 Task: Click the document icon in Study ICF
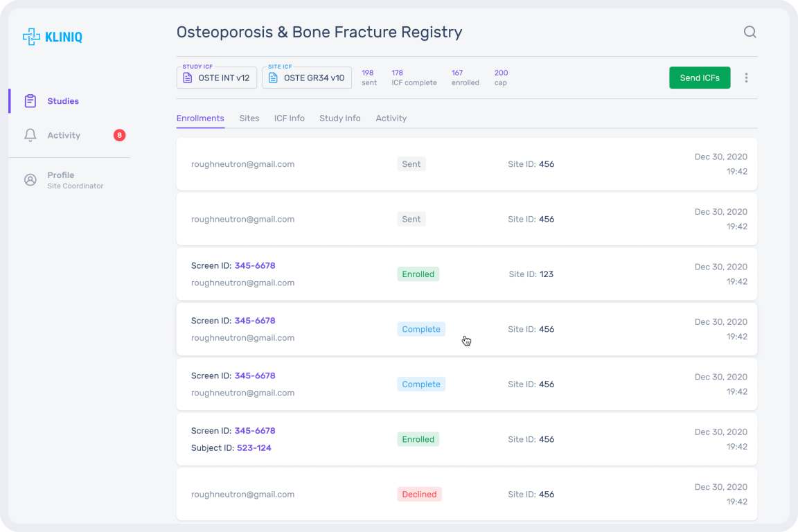click(x=188, y=78)
